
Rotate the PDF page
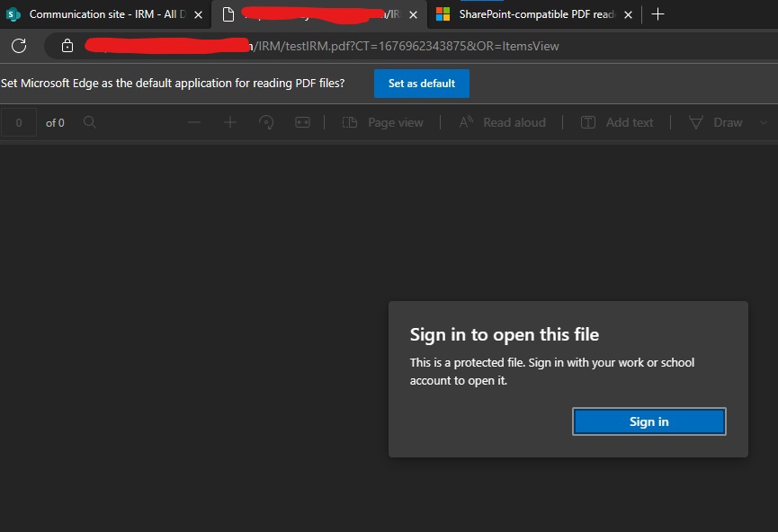click(x=266, y=122)
